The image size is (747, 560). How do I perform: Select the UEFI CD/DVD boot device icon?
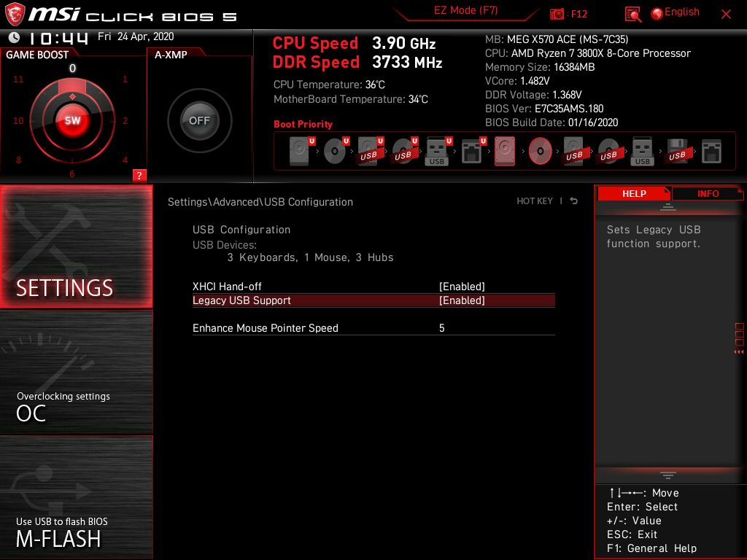pos(336,151)
